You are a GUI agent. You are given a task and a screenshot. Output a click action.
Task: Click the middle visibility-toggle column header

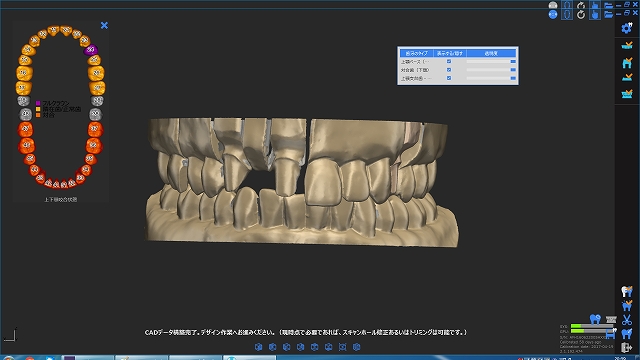[449, 53]
